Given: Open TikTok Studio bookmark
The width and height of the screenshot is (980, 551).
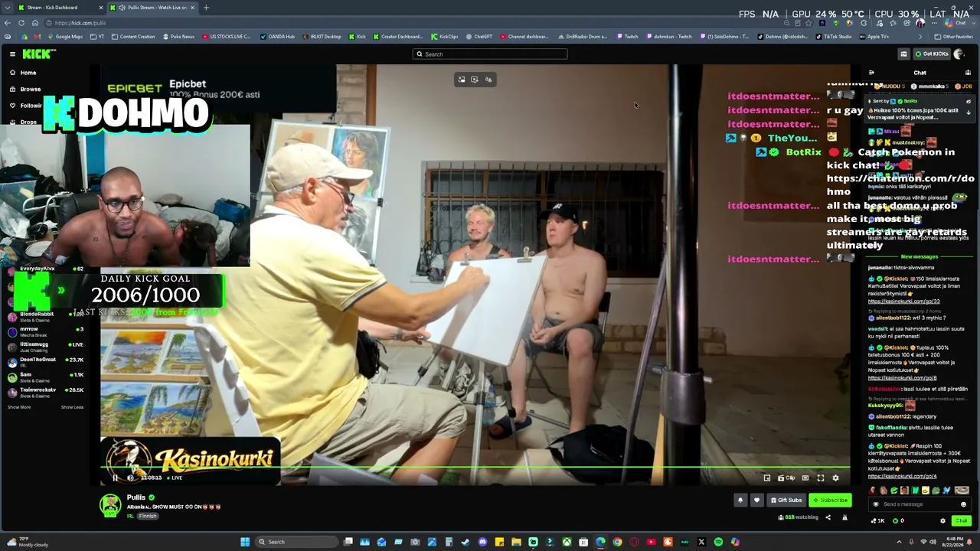Looking at the screenshot, I should tap(834, 37).
